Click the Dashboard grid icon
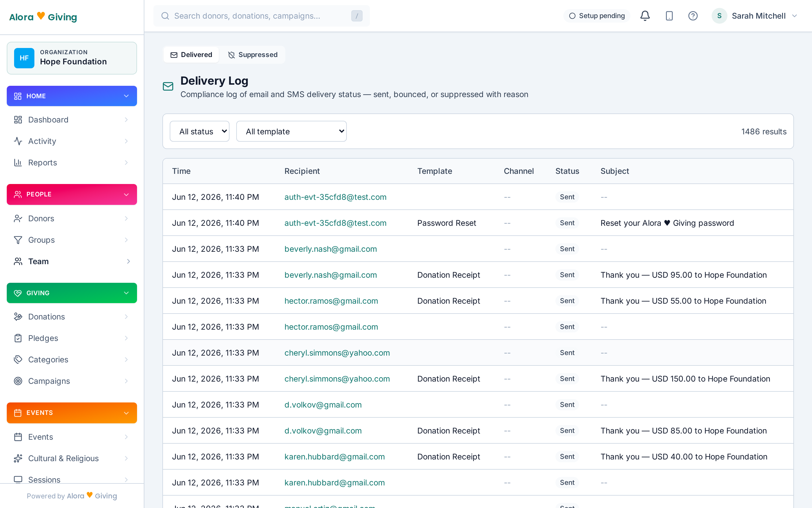The width and height of the screenshot is (812, 508). (x=18, y=120)
